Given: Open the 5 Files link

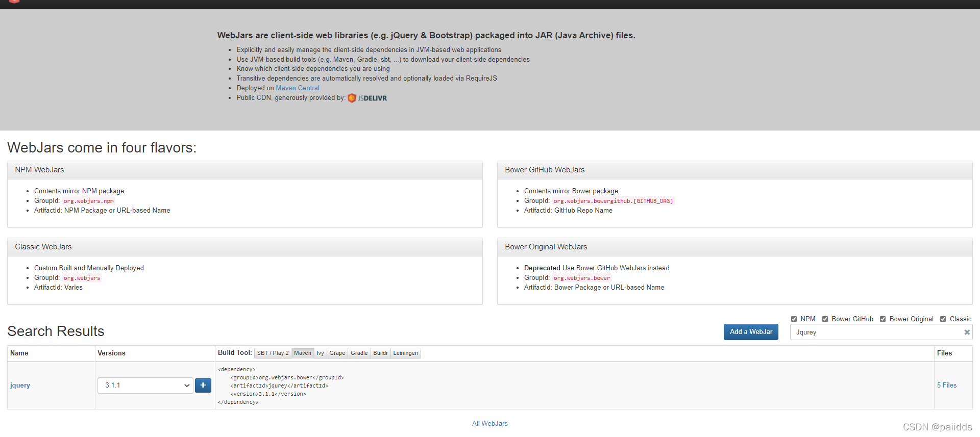Looking at the screenshot, I should click(947, 385).
